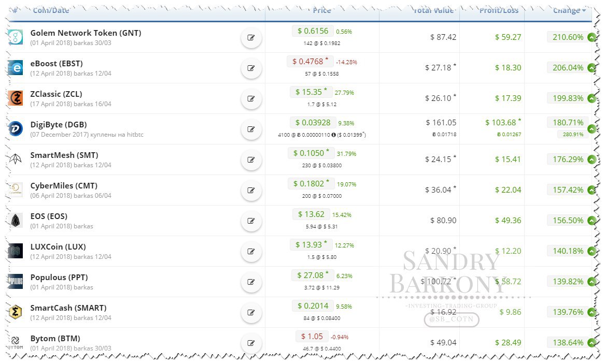Click the $ 28.49 profit value

coord(508,342)
